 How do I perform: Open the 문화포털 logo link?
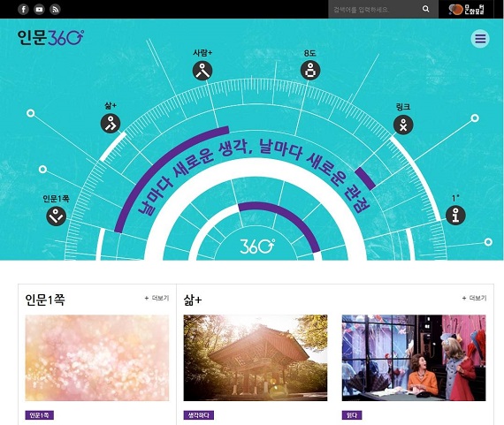466,10
